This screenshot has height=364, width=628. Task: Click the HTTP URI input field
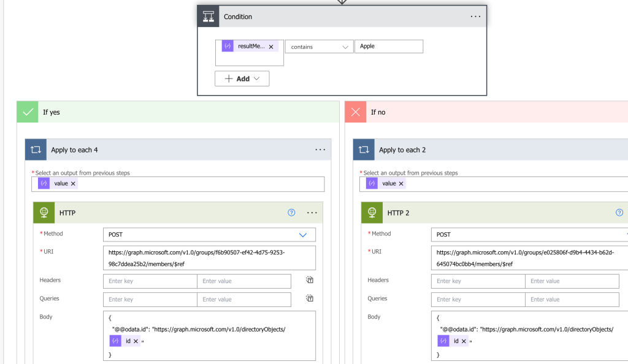click(209, 258)
